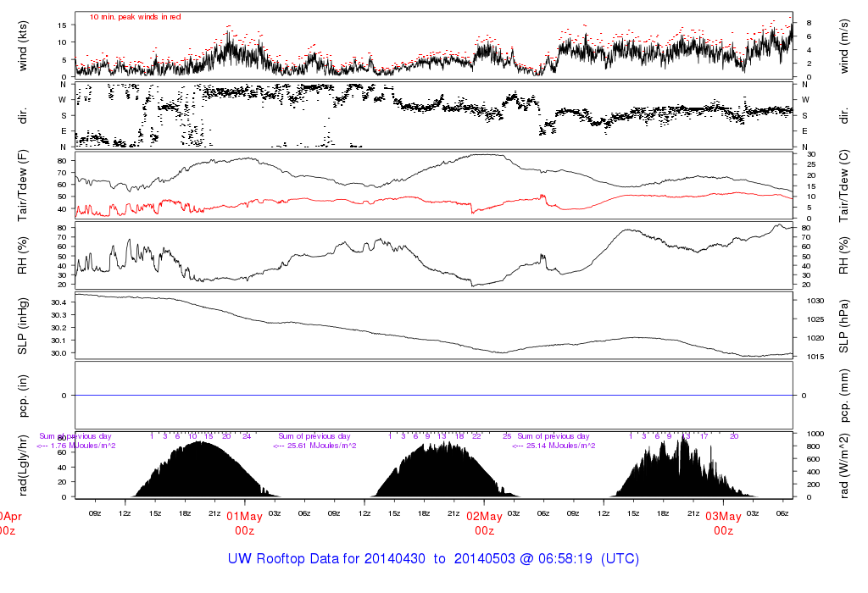Click the '30.4' tick on the SLP axis
This screenshot has height=593, width=868.
tap(58, 302)
